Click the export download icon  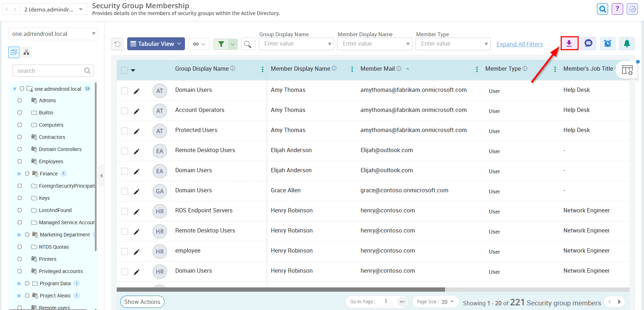tap(569, 43)
